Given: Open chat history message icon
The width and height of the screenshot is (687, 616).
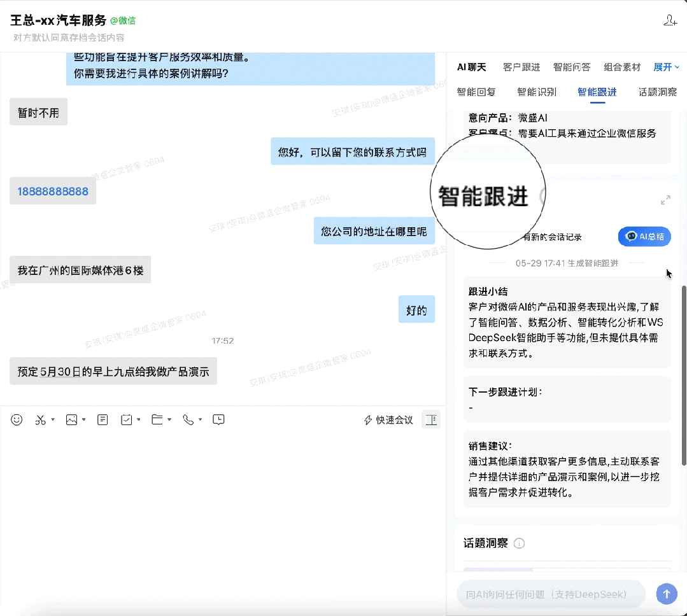Looking at the screenshot, I should coord(218,420).
